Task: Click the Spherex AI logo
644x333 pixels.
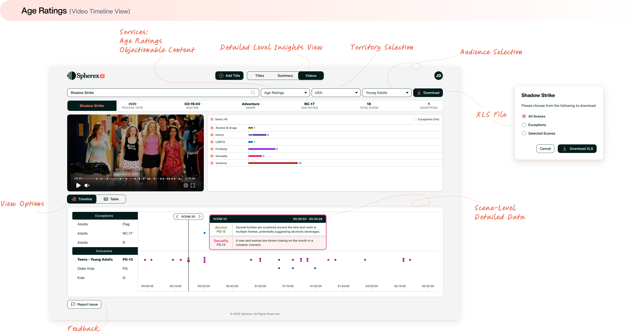Action: (86, 76)
